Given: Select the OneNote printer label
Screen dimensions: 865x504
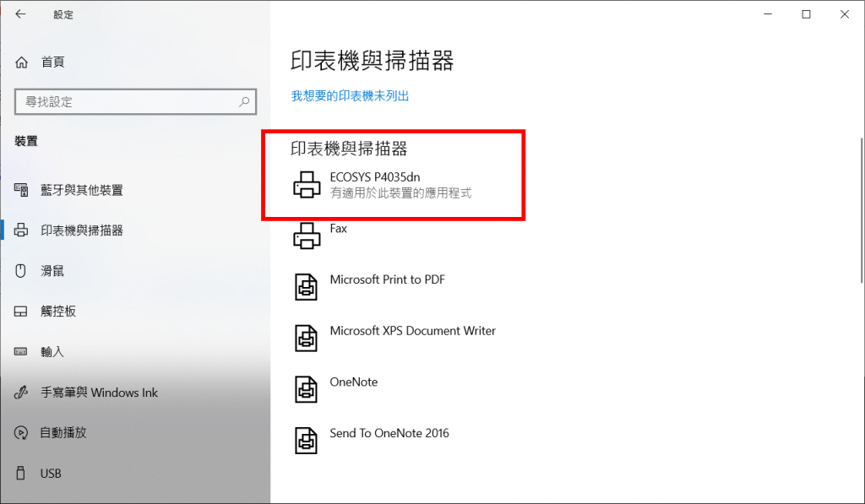Looking at the screenshot, I should (354, 382).
